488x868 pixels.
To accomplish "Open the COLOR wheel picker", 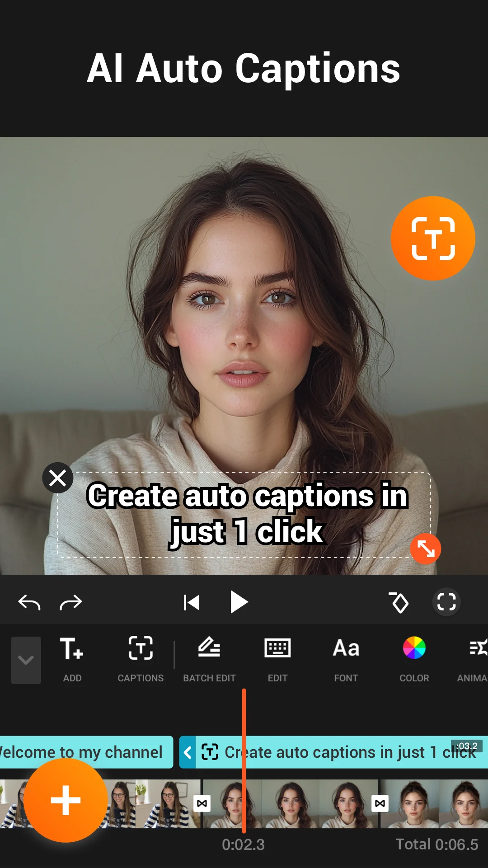I will point(414,659).
